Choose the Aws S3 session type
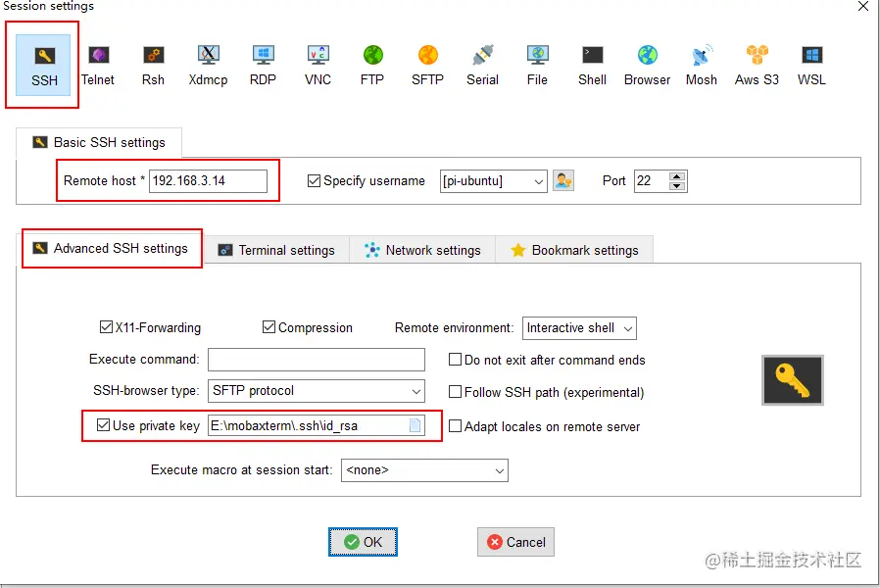This screenshot has height=588, width=880. point(757,65)
